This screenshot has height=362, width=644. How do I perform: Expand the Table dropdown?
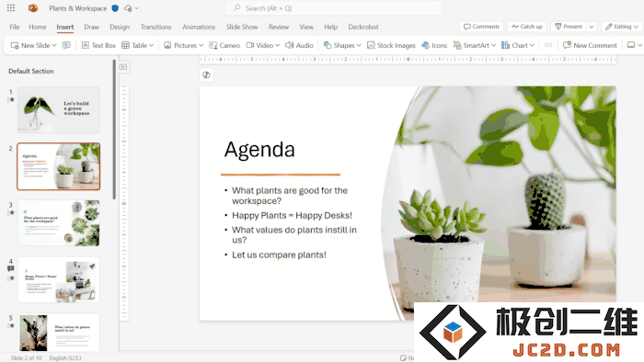pyautogui.click(x=152, y=45)
